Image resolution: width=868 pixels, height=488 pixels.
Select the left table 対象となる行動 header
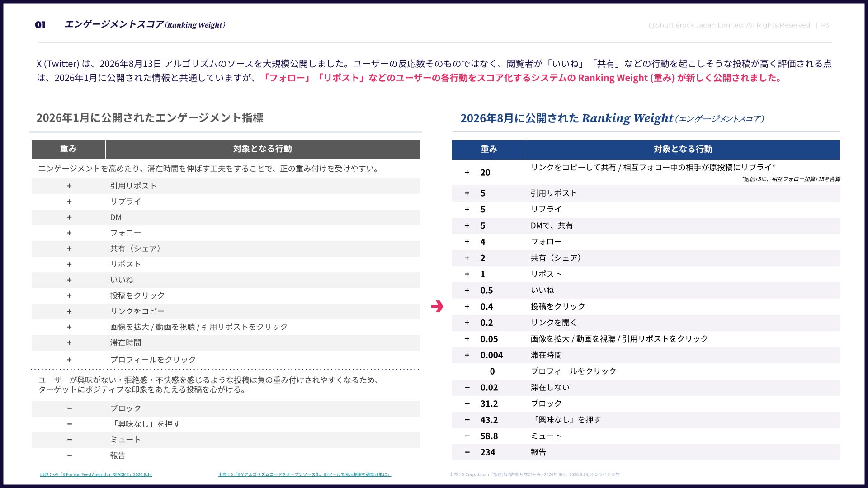(x=263, y=149)
